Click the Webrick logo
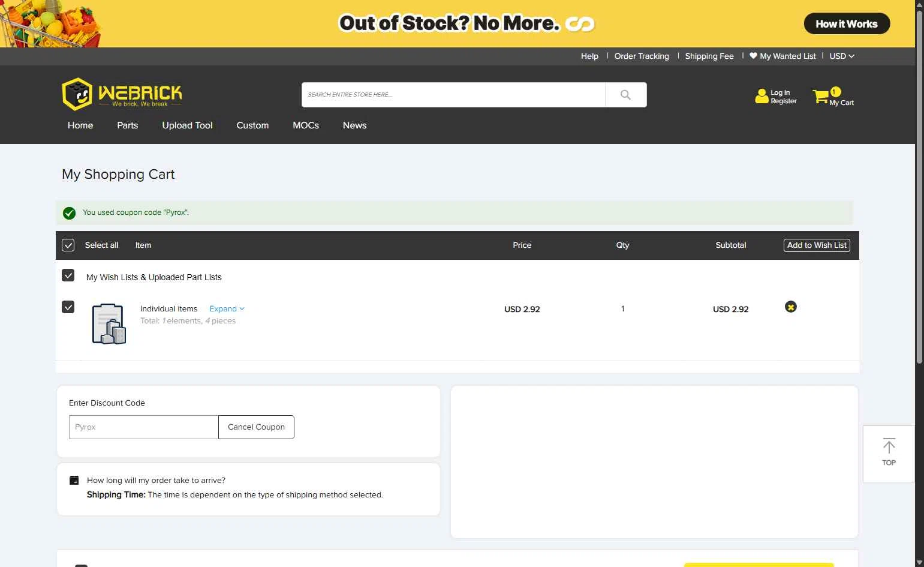The width and height of the screenshot is (924, 567). (122, 94)
